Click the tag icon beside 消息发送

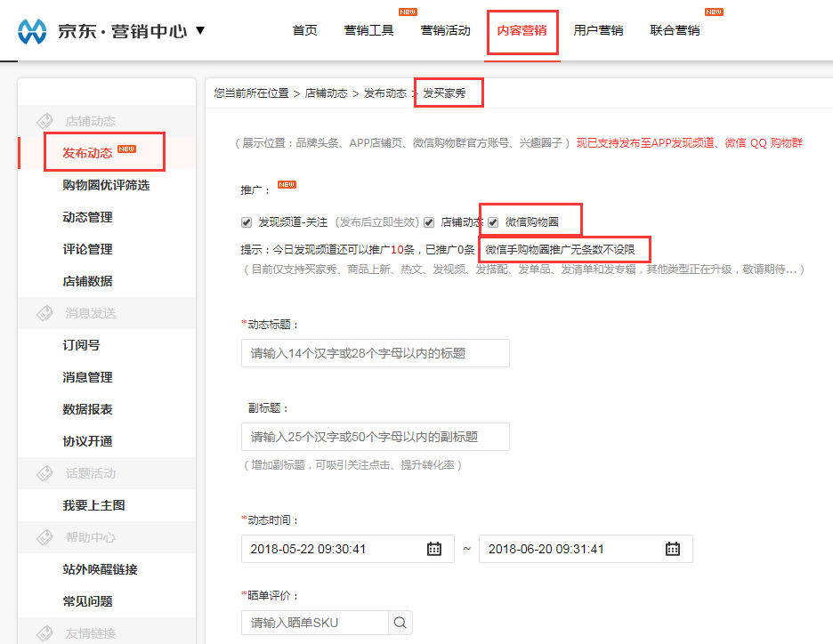pyautogui.click(x=44, y=313)
